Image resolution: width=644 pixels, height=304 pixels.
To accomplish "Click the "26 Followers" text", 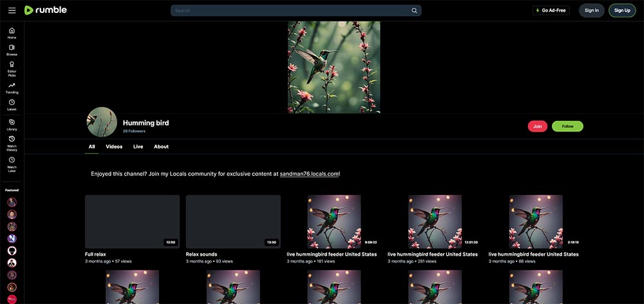I will tap(134, 131).
